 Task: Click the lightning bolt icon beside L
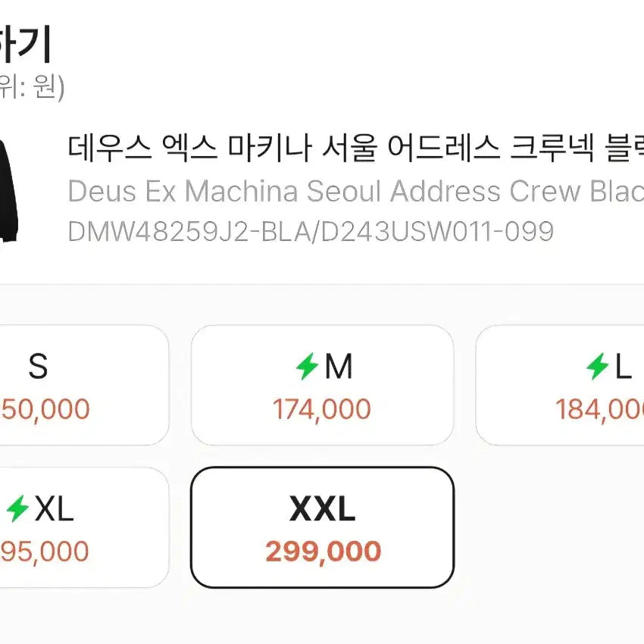point(597,367)
